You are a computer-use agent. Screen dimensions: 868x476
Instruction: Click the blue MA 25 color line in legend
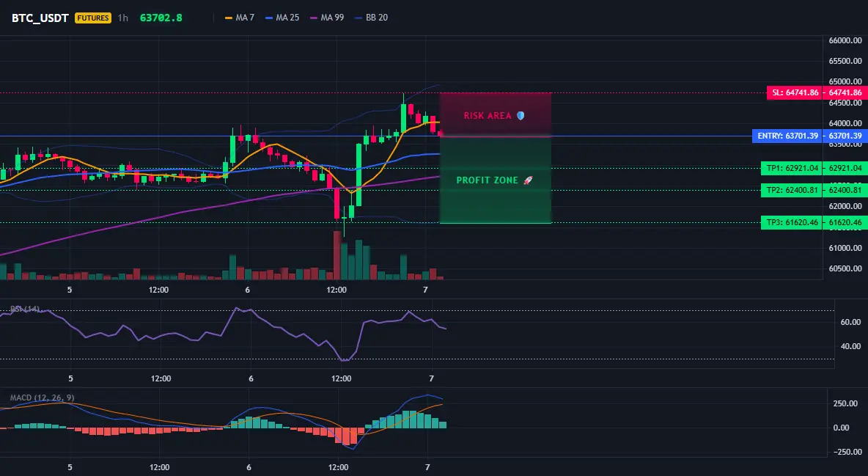tap(269, 18)
